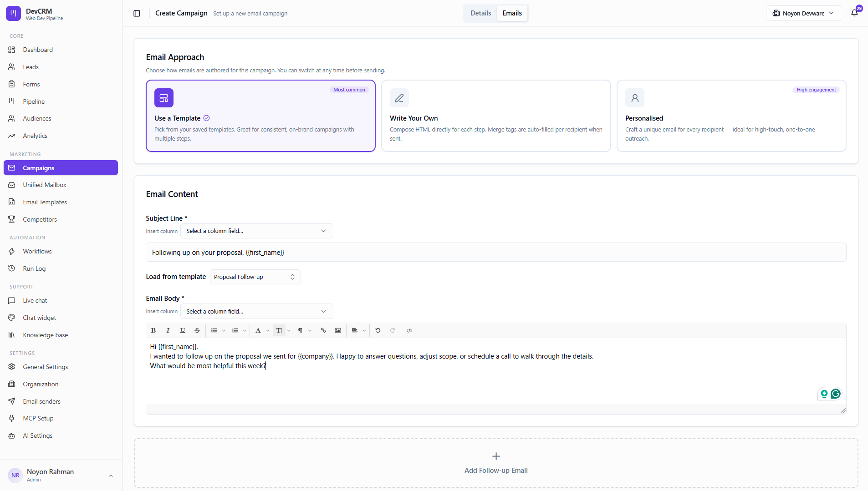Select the Use a Template approach card

[260, 116]
